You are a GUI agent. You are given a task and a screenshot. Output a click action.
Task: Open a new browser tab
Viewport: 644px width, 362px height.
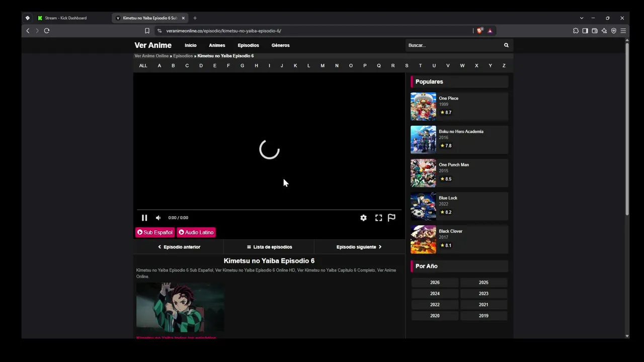point(195,18)
